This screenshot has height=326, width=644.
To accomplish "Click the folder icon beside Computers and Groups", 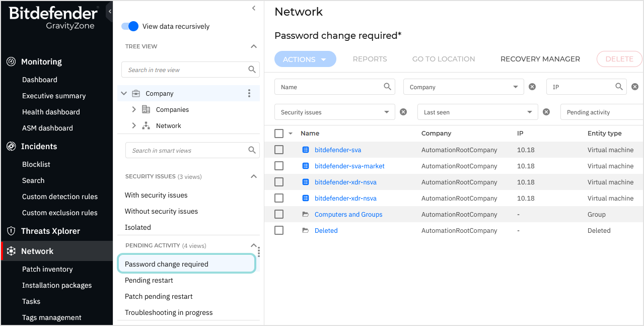I will point(306,214).
